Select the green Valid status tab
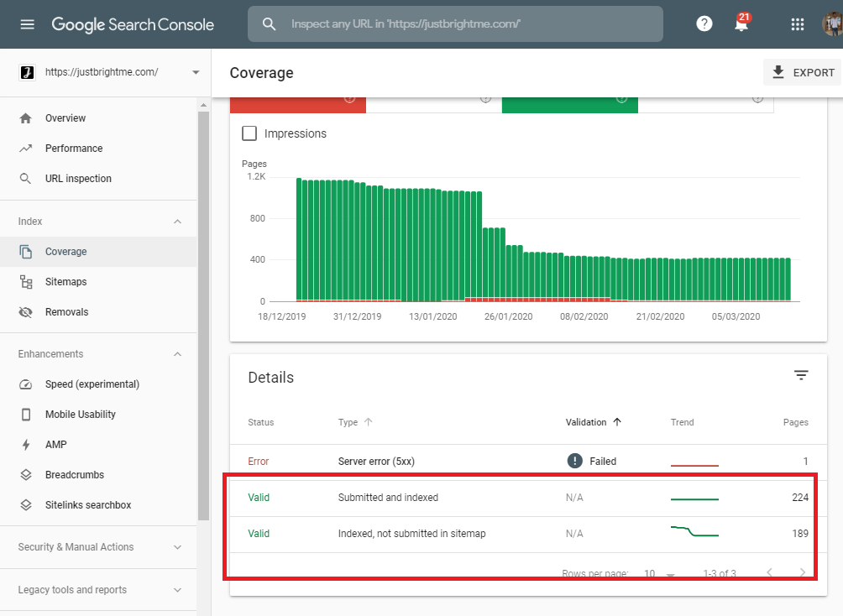 click(570, 105)
